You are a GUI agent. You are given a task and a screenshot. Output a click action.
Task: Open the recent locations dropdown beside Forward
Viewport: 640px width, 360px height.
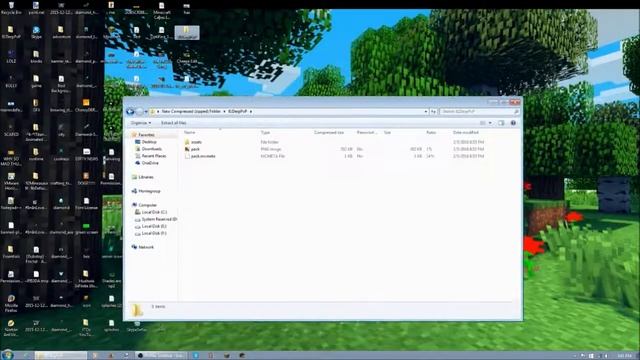click(x=146, y=111)
